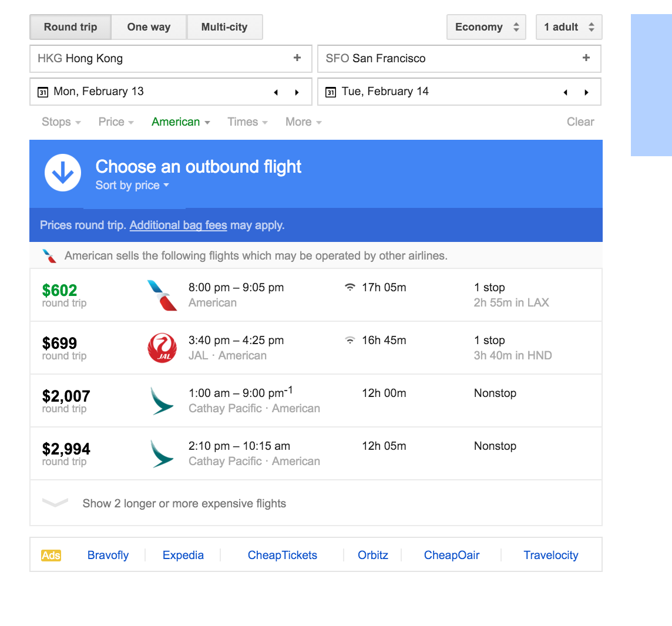This screenshot has height=626, width=672.
Task: Click Cathay Pacific logo on $2,007 flight
Action: pos(162,401)
